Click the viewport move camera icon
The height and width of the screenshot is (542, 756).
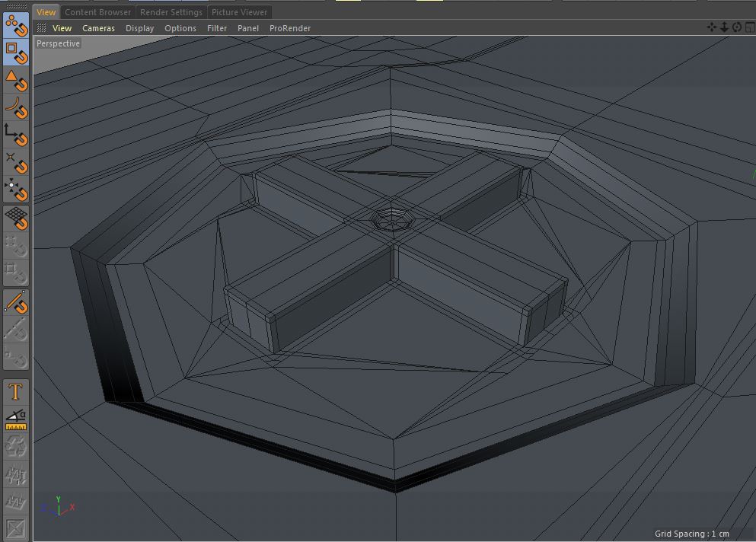point(711,27)
